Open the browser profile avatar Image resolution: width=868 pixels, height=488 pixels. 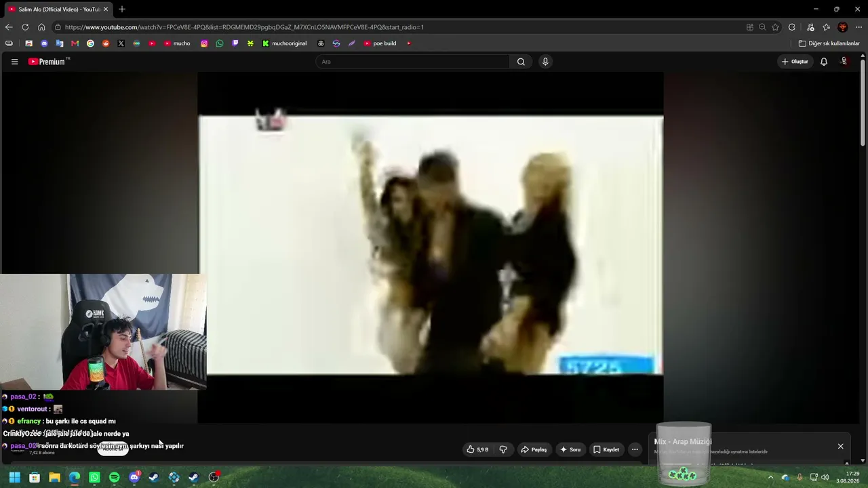(843, 27)
